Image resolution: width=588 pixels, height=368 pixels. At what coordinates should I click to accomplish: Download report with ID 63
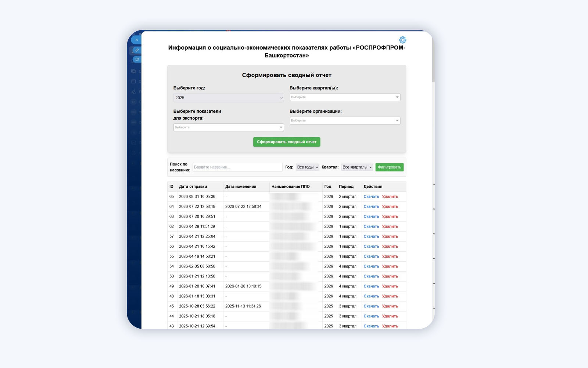(371, 216)
